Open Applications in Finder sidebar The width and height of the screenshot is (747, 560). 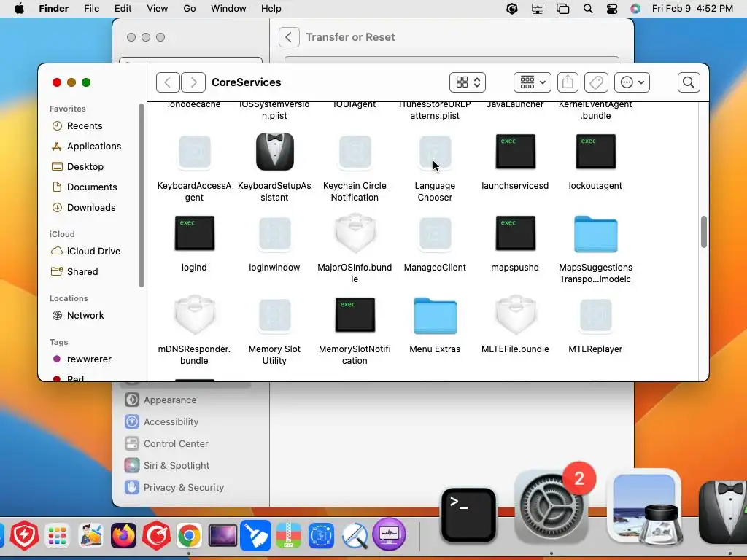point(86,146)
